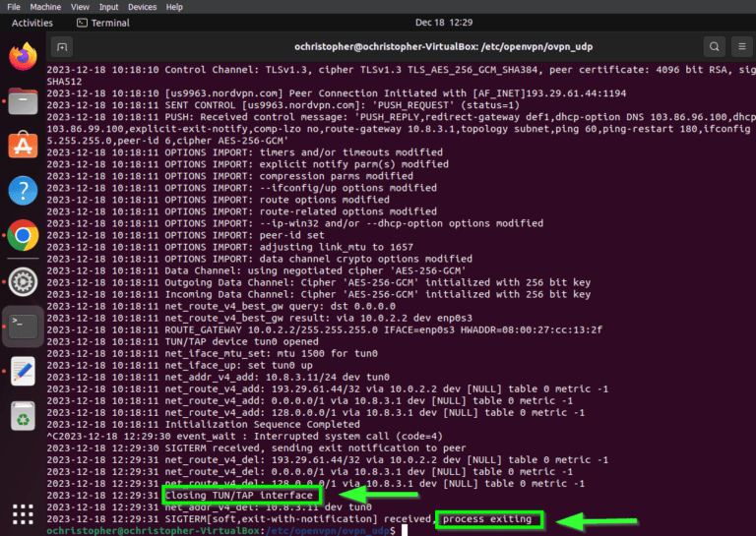Open the VirtualBox File menu
This screenshot has width=756, height=536.
coord(14,7)
